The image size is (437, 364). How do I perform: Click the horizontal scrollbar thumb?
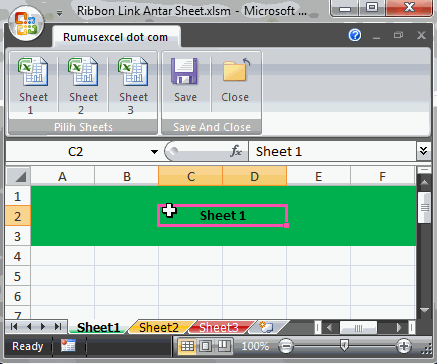tap(358, 328)
